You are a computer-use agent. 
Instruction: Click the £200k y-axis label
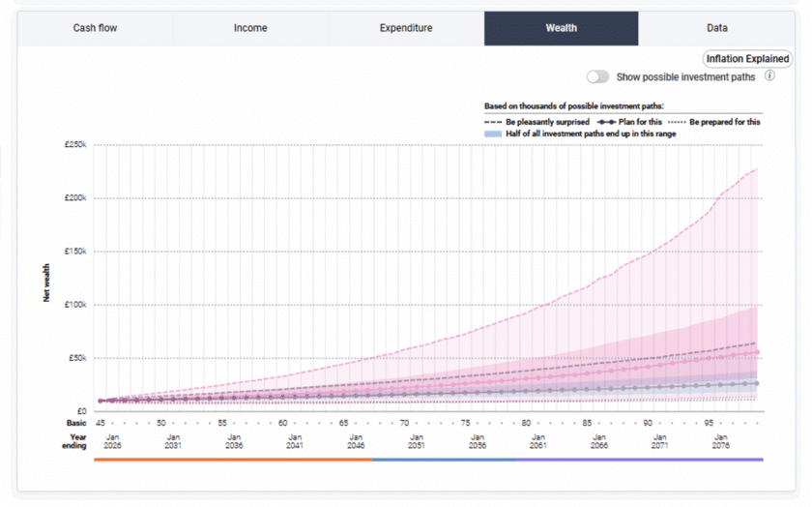(75, 198)
